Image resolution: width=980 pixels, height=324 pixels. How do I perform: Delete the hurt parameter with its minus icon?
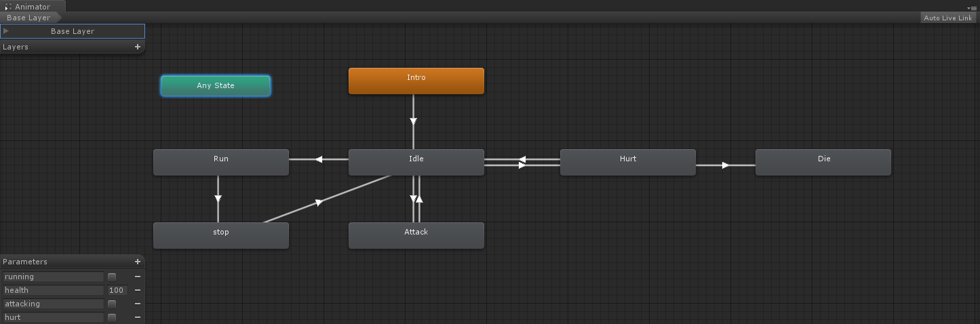pyautogui.click(x=138, y=317)
